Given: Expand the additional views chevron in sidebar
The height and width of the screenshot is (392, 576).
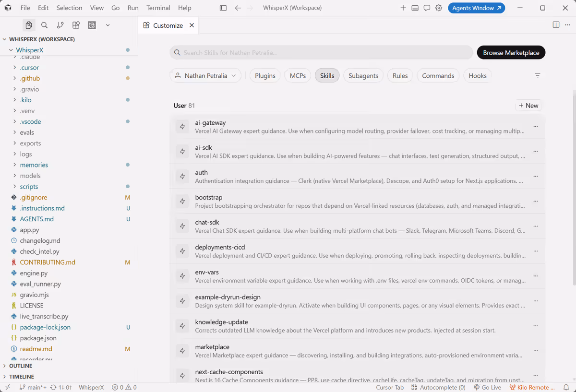Looking at the screenshot, I should 108,25.
